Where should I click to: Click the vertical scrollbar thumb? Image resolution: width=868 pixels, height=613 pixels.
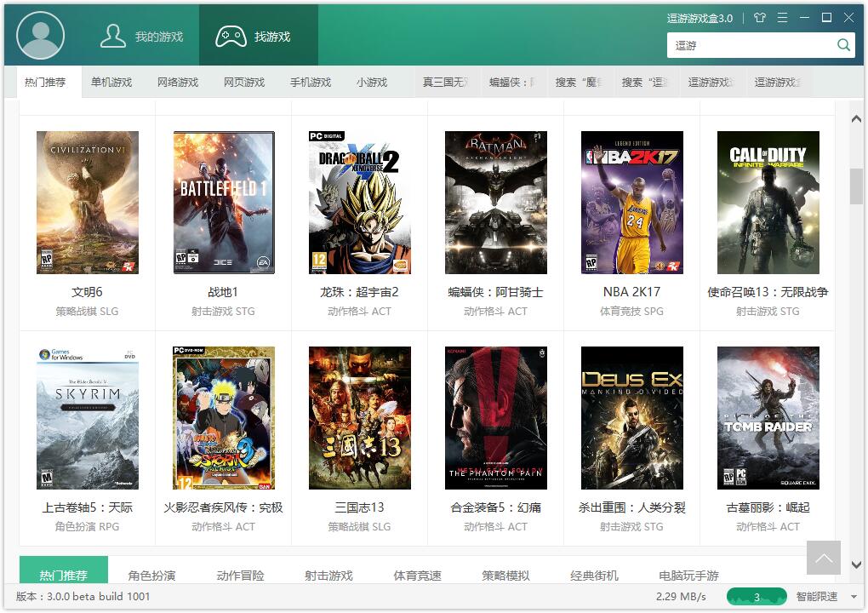[856, 186]
